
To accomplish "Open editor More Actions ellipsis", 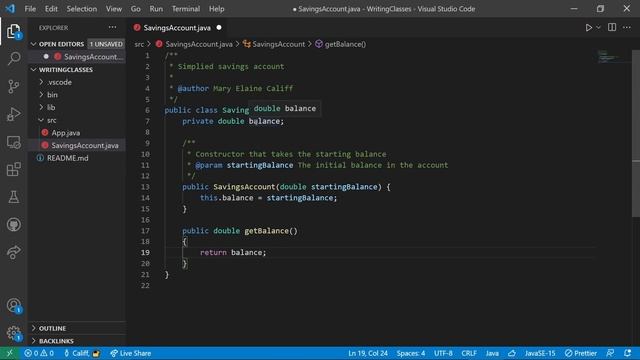I will [x=627, y=27].
